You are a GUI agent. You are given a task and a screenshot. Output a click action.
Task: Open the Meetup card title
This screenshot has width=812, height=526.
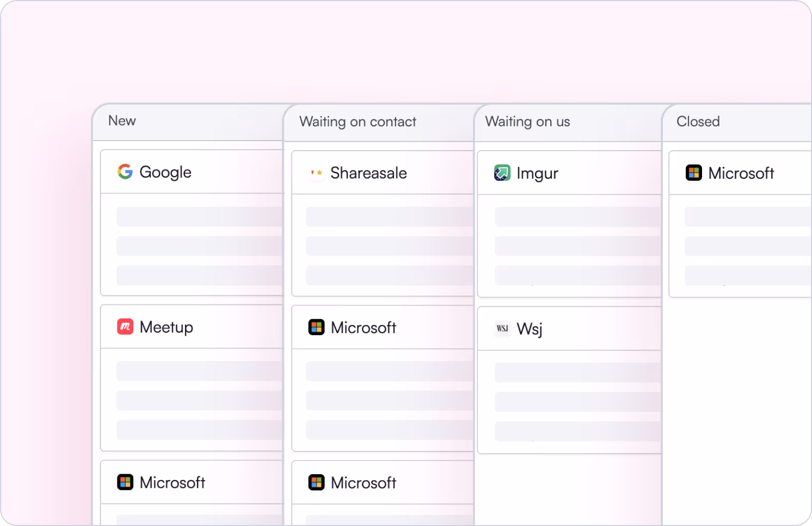(x=167, y=328)
